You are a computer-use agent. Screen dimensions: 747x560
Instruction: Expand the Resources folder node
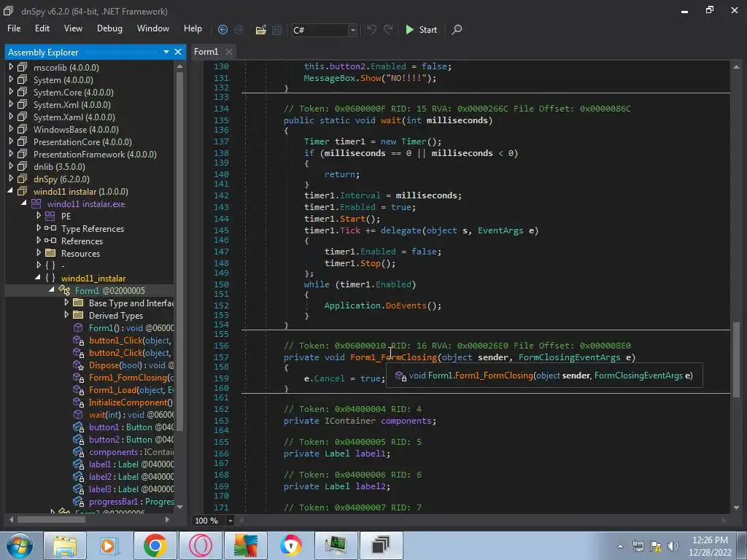click(39, 253)
